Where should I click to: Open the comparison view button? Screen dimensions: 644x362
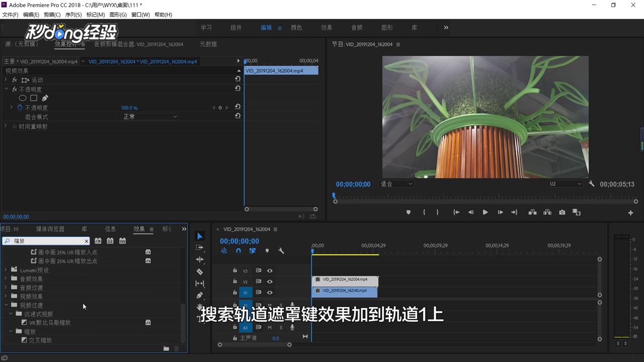[577, 212]
